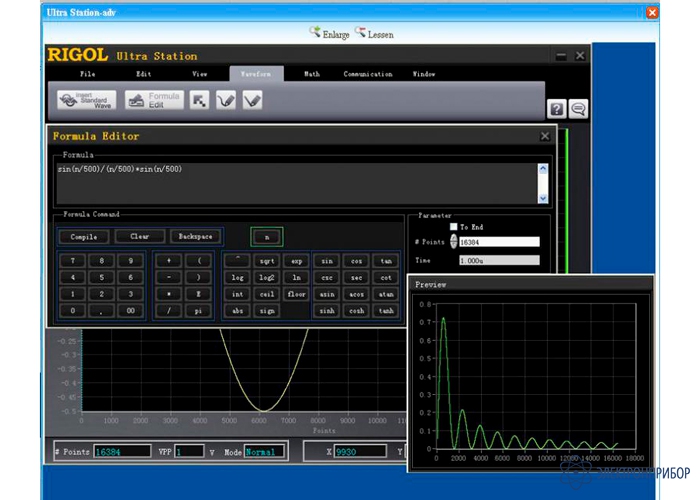Insert the atan function
Screen dimensions: 700x500
(386, 294)
